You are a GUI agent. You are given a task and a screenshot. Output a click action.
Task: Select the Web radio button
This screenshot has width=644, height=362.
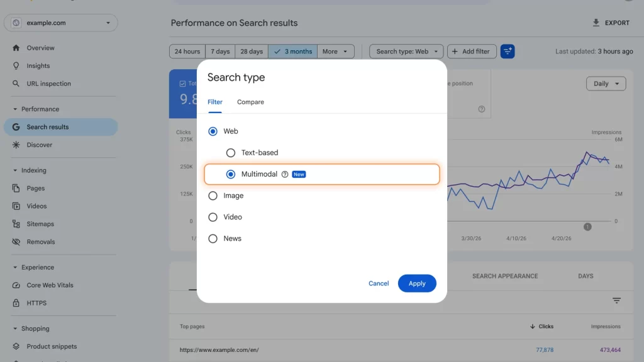click(x=213, y=131)
